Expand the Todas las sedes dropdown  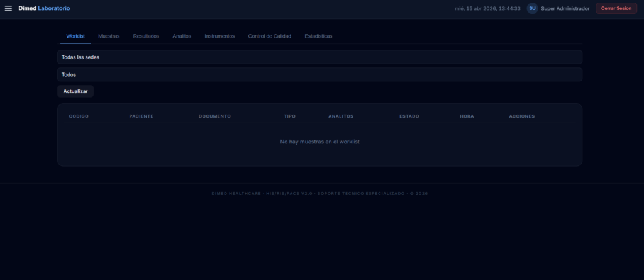[319, 57]
